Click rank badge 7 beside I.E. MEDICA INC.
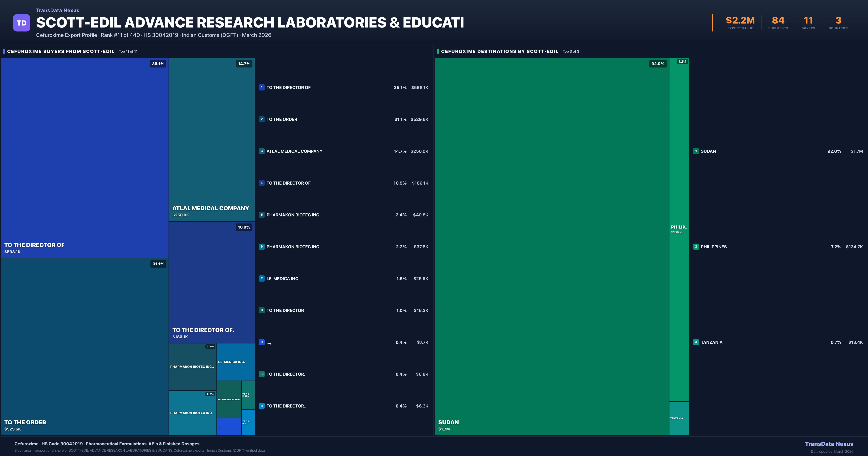 (261, 279)
